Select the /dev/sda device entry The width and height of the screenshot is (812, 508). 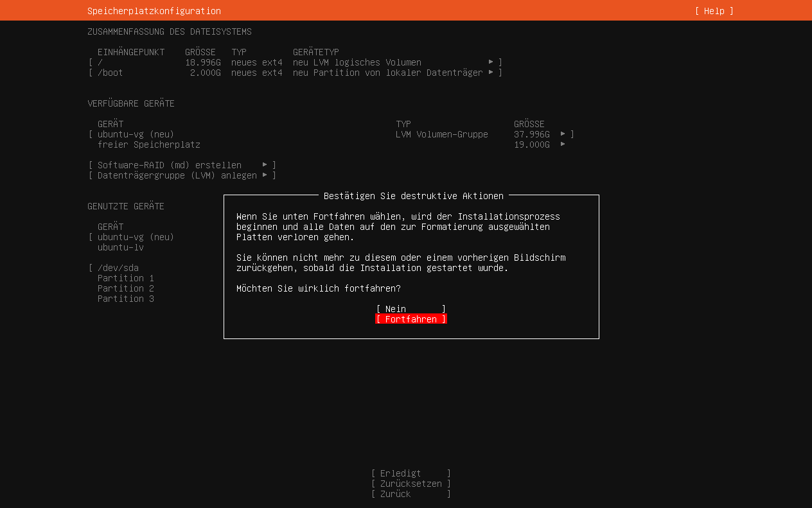(118, 267)
